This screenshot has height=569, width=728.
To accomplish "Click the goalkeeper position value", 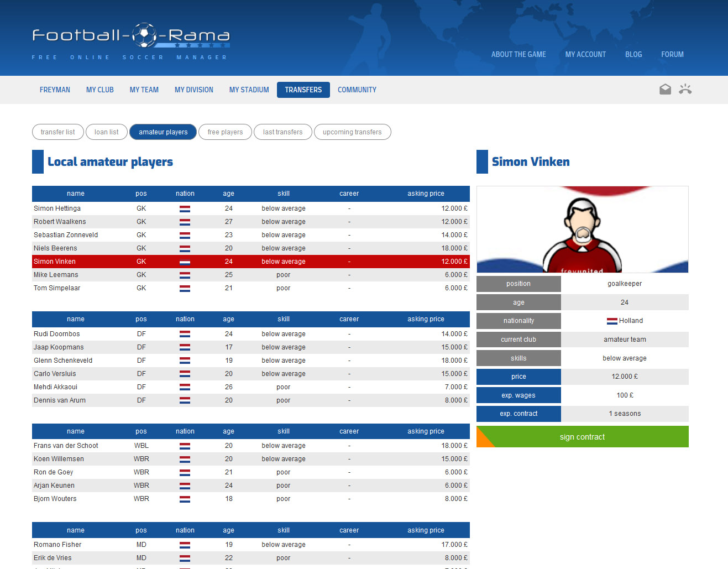I will click(x=625, y=284).
